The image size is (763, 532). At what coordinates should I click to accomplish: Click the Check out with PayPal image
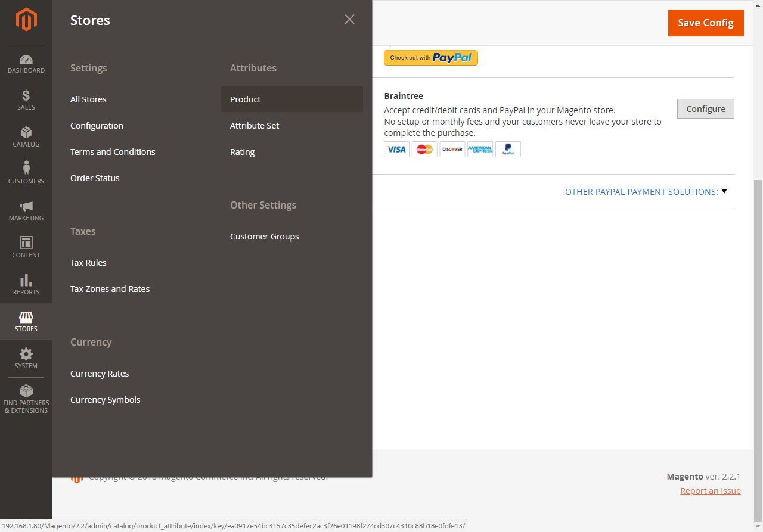(x=431, y=58)
